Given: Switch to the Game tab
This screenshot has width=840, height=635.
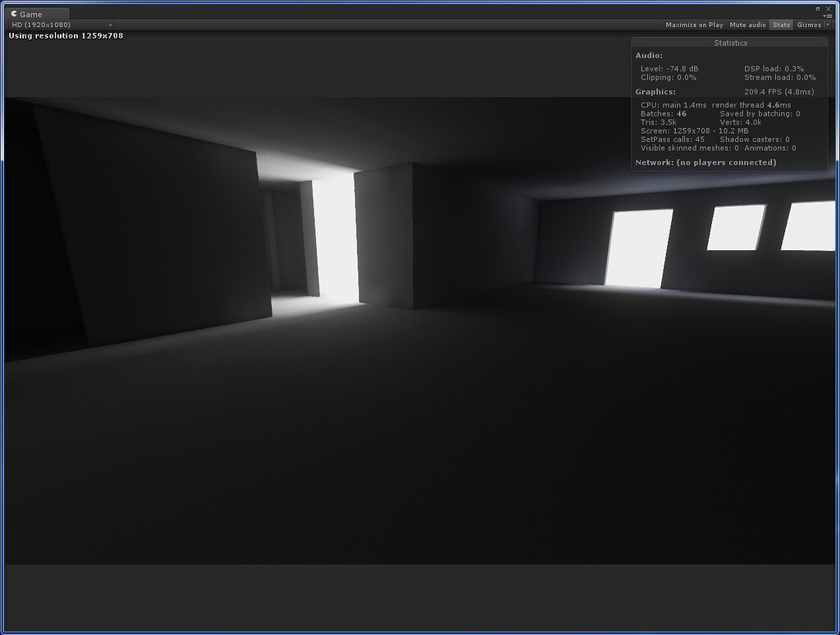Looking at the screenshot, I should point(33,13).
